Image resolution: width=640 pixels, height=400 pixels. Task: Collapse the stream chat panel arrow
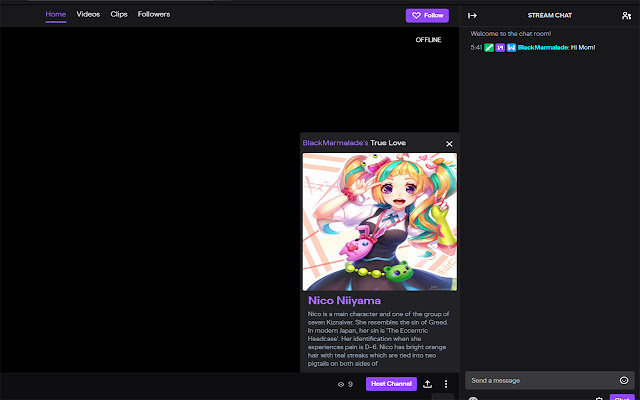[472, 16]
